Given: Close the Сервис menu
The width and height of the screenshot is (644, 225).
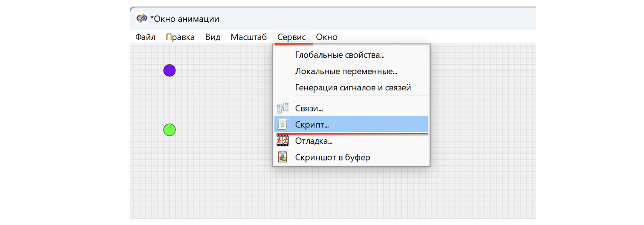Looking at the screenshot, I should tap(291, 37).
